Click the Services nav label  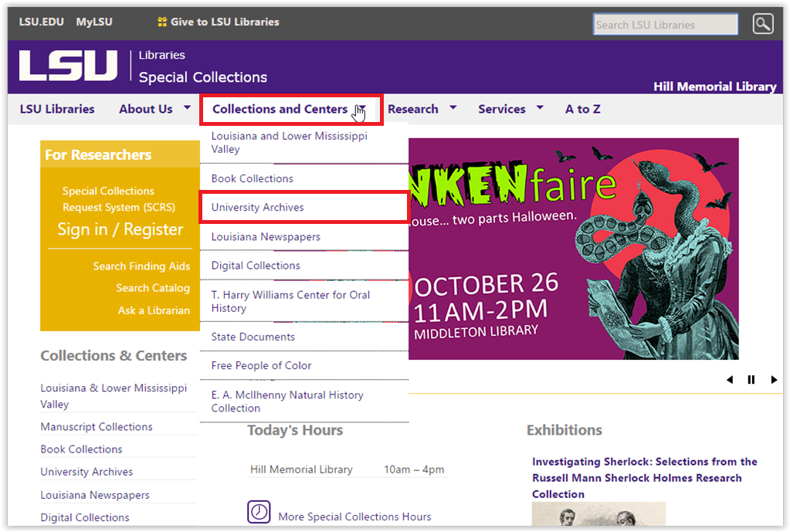[501, 109]
